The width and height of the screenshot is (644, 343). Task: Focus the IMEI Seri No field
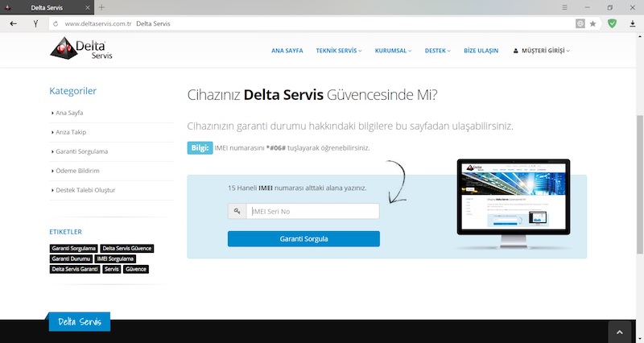(312, 211)
